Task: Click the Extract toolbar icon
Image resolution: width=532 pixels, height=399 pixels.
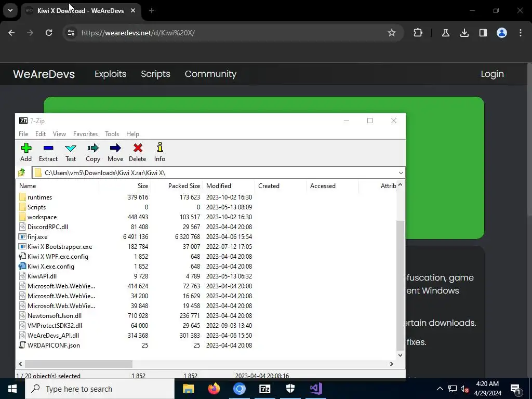Action: click(48, 148)
